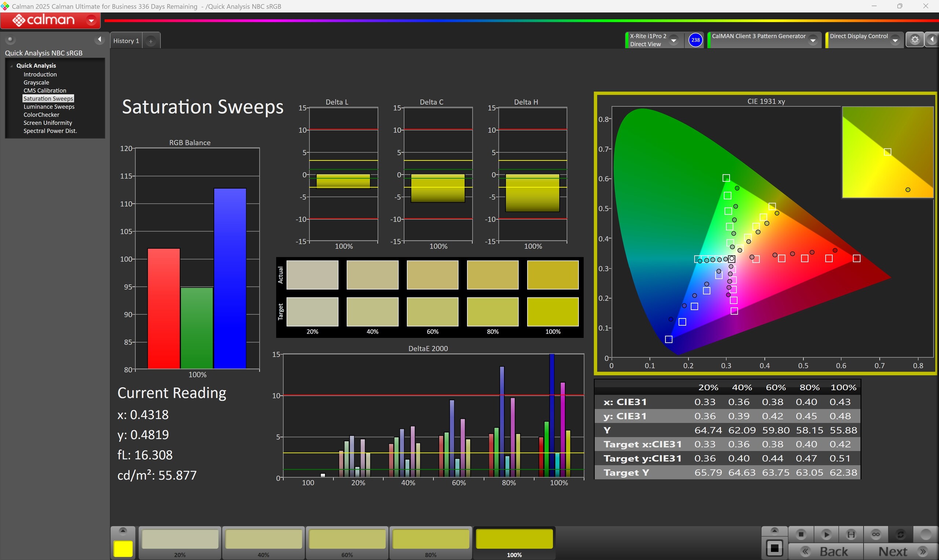Open Luminance Sweeps in the workflow list

(x=49, y=107)
